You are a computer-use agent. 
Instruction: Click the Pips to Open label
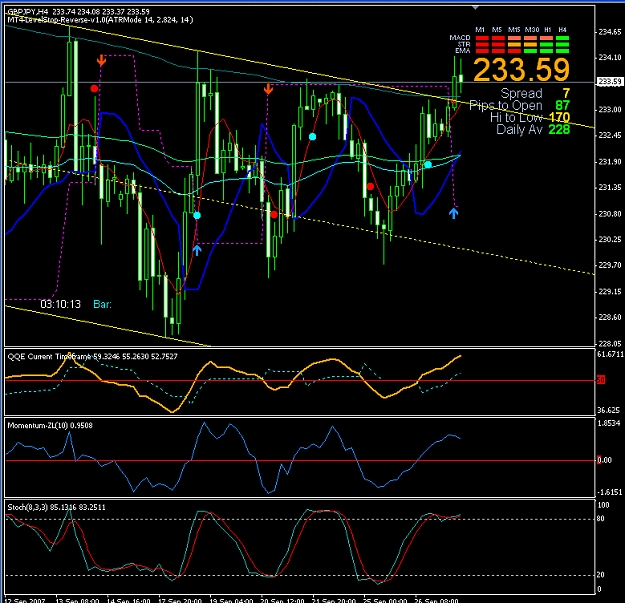click(x=506, y=105)
